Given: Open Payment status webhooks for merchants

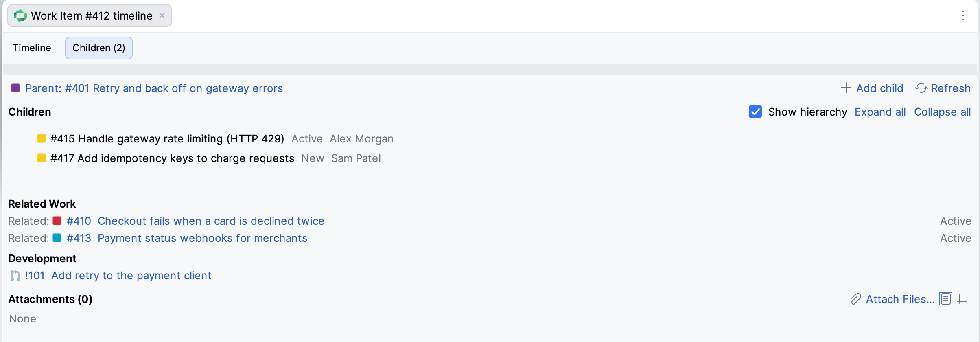Looking at the screenshot, I should (202, 238).
